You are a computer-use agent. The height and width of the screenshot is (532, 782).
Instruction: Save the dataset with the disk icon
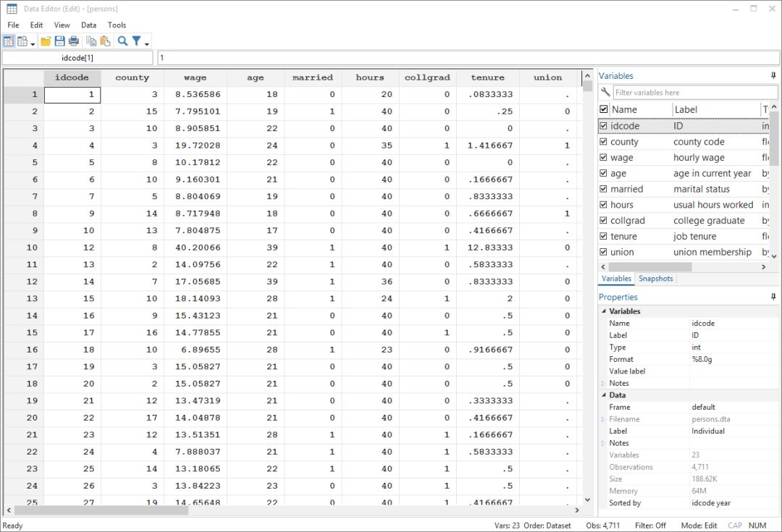point(62,41)
